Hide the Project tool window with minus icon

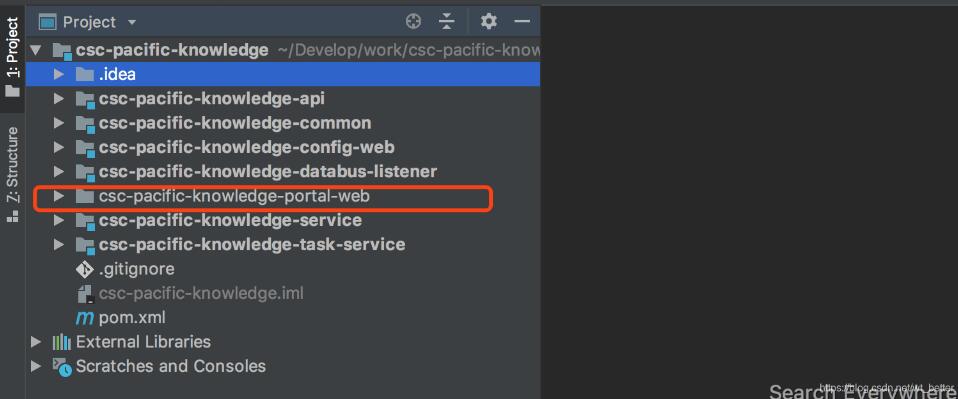522,22
